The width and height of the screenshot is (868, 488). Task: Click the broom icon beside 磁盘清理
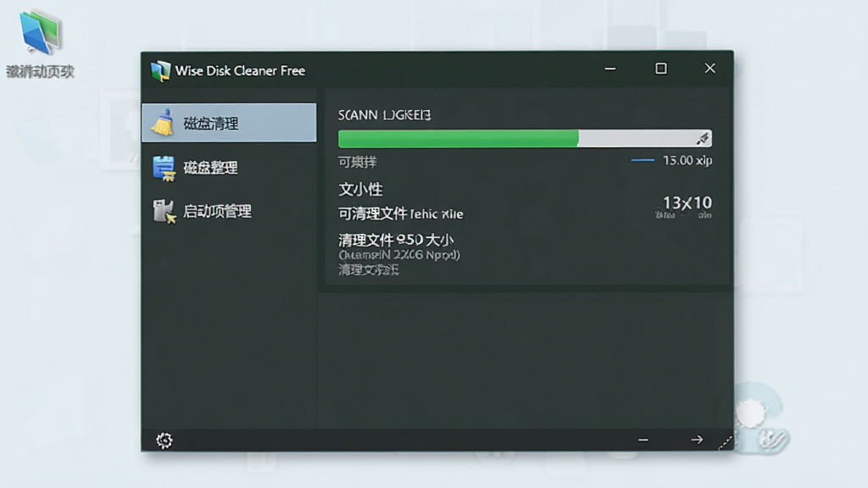tap(163, 123)
